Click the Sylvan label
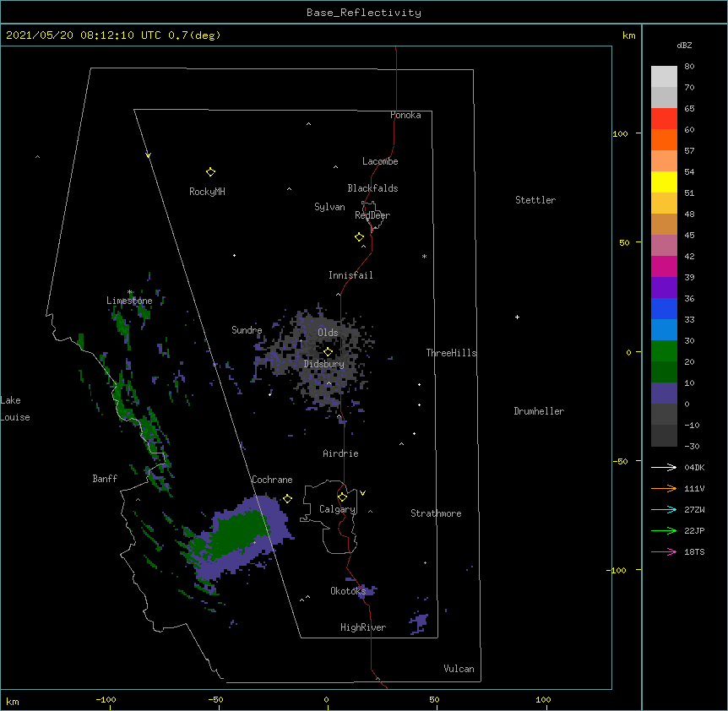728x711 pixels. [x=329, y=207]
